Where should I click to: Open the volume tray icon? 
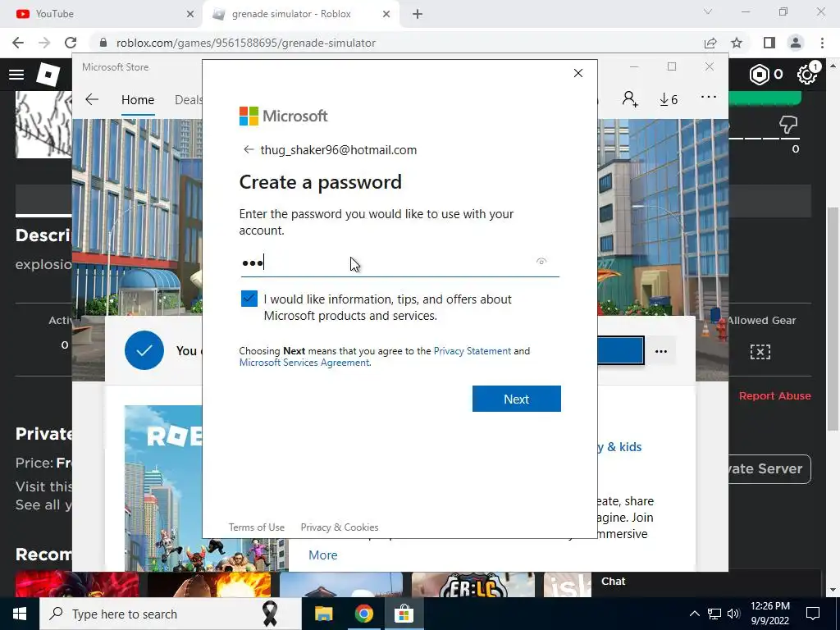[734, 614]
